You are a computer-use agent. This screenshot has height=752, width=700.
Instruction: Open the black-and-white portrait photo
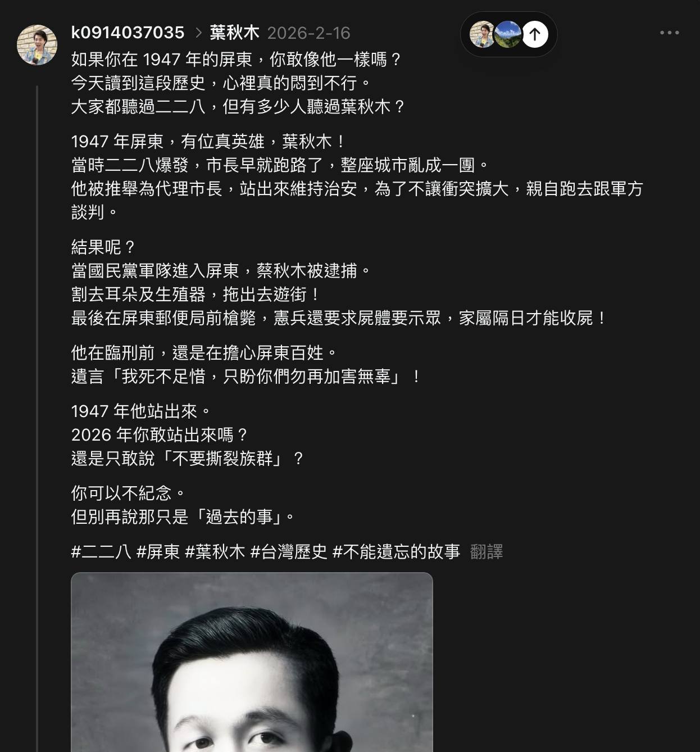coord(252,662)
